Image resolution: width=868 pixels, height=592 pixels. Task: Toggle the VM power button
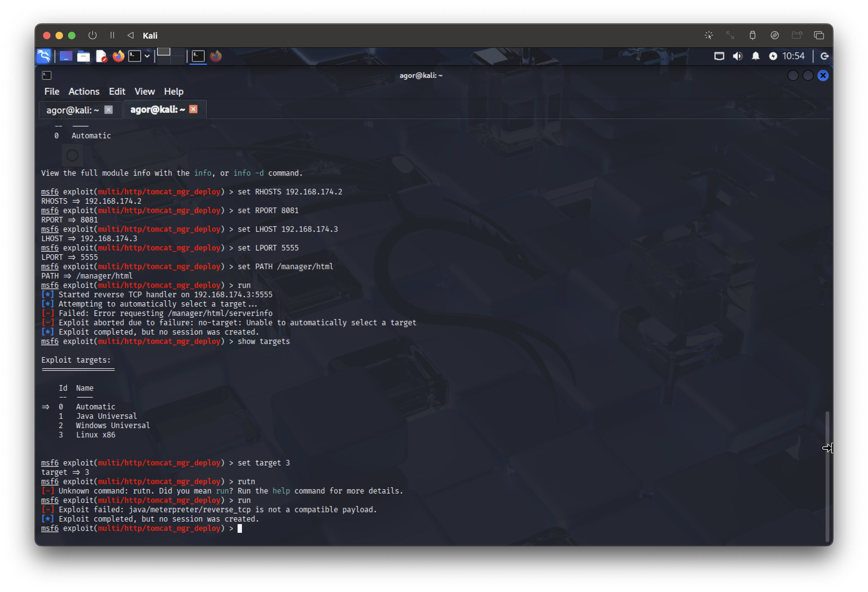pyautogui.click(x=92, y=35)
